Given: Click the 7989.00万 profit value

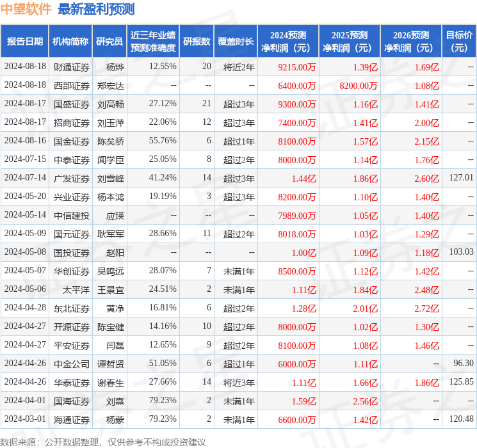Looking at the screenshot, I should (297, 216).
